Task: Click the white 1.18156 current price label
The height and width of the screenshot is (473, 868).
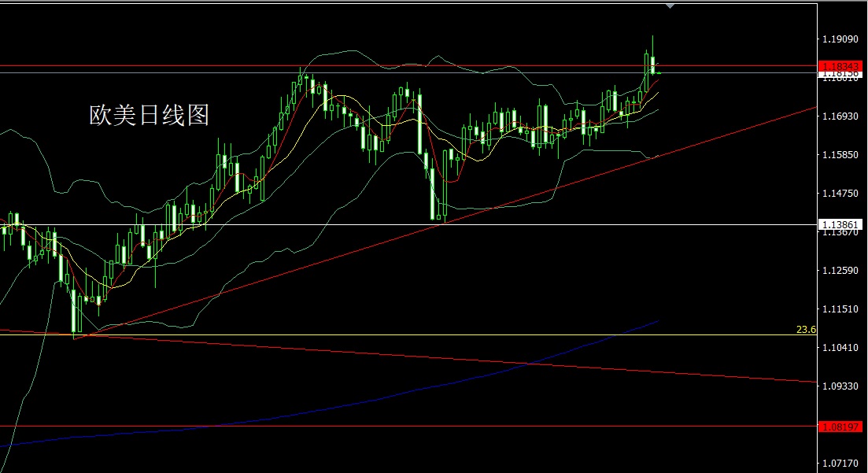Action: (840, 74)
